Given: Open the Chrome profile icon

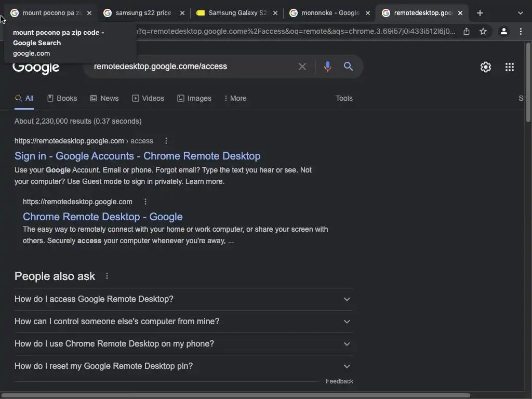Looking at the screenshot, I should pos(504,31).
